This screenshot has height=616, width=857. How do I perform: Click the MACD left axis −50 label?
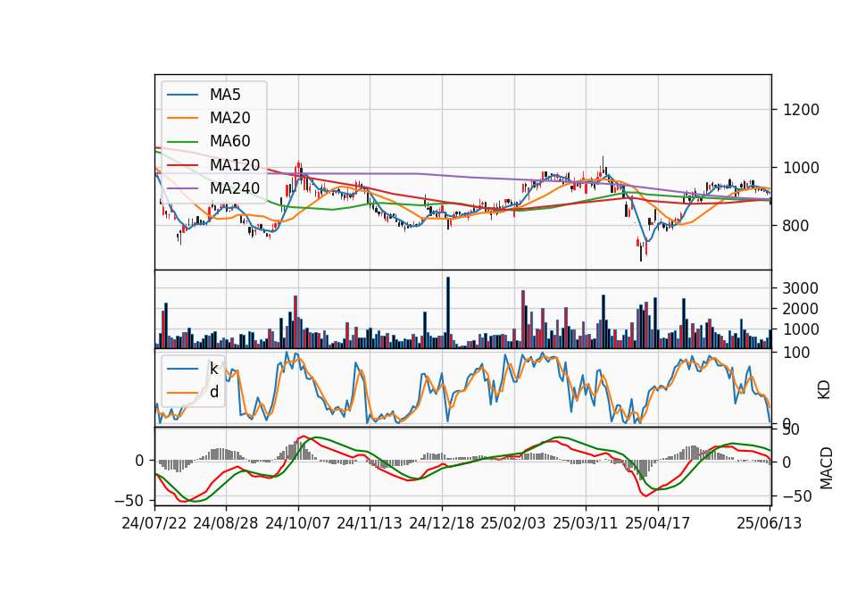tap(129, 501)
